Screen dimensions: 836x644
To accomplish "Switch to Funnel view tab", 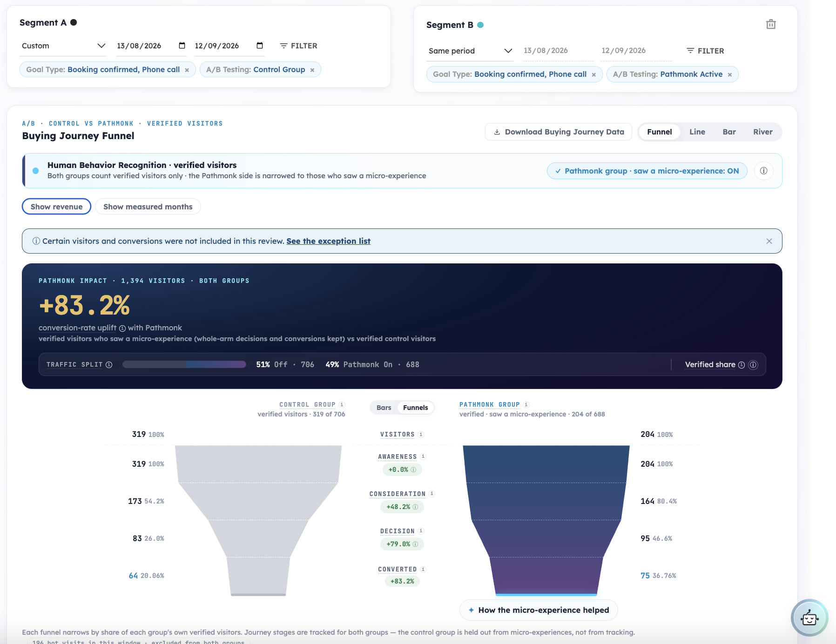I will (x=659, y=132).
